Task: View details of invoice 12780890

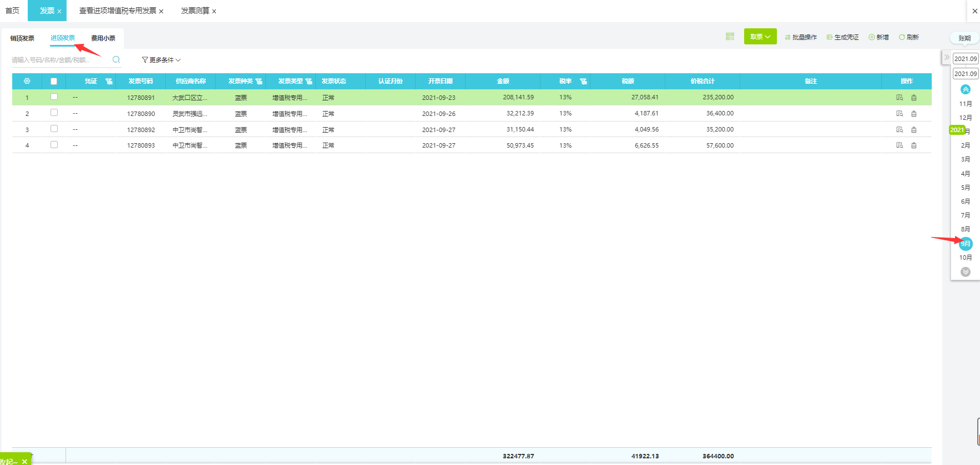Action: tap(900, 114)
